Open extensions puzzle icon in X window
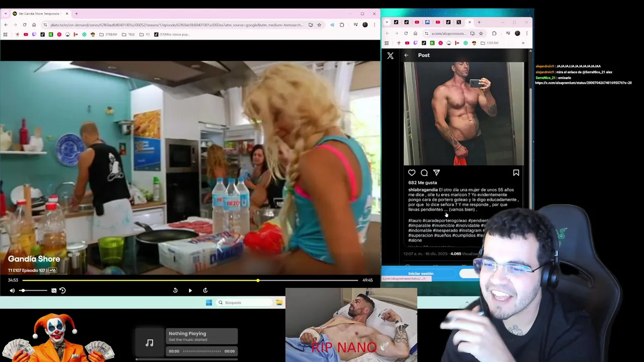 (x=494, y=33)
